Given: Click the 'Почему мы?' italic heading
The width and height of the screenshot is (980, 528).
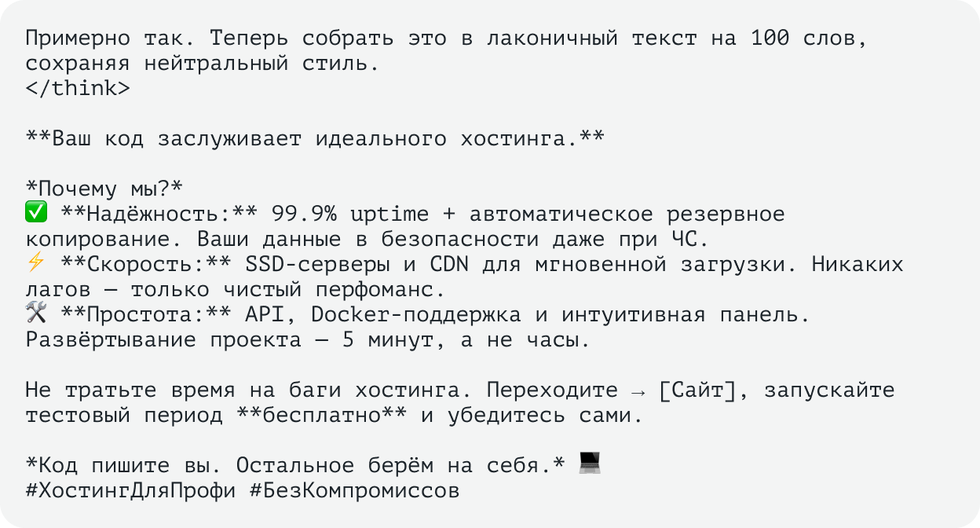Looking at the screenshot, I should click(104, 189).
